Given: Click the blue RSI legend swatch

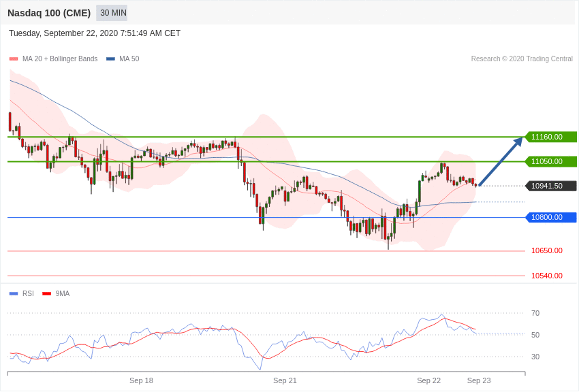Looking at the screenshot, I should click(x=14, y=294).
